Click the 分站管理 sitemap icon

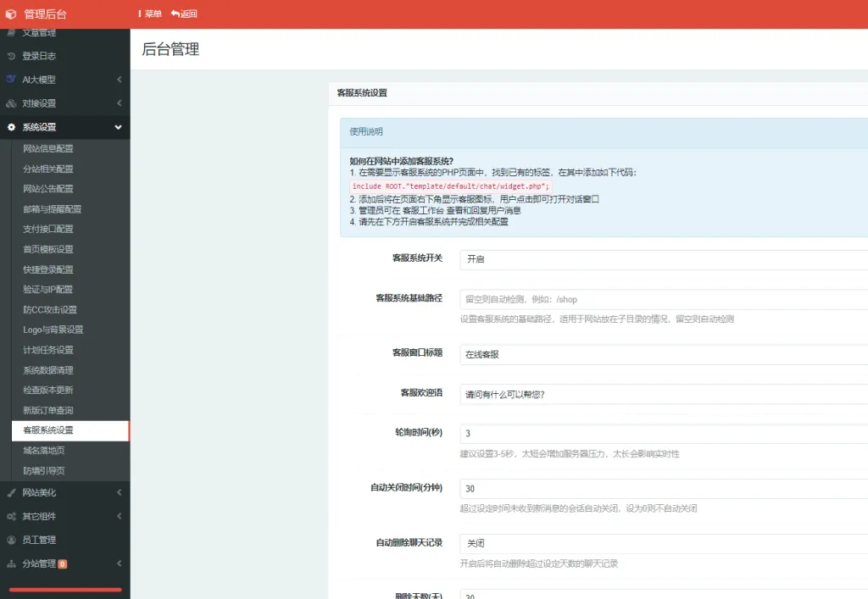[11, 564]
